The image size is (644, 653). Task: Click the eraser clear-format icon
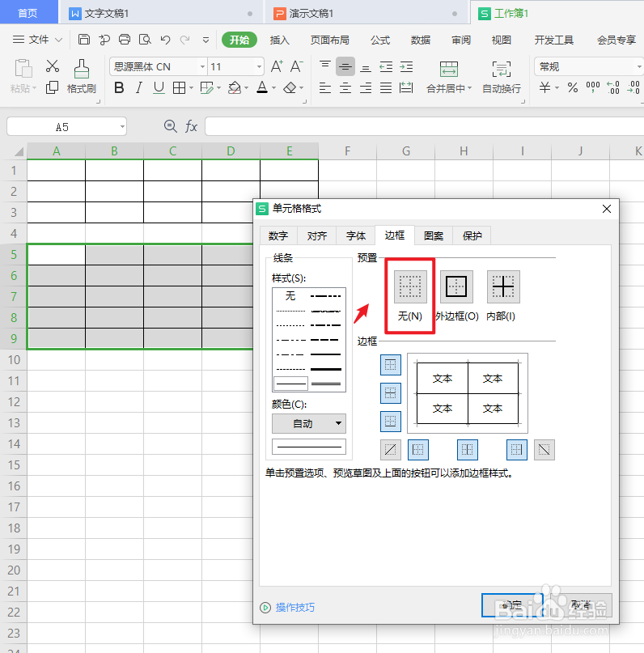pyautogui.click(x=290, y=88)
